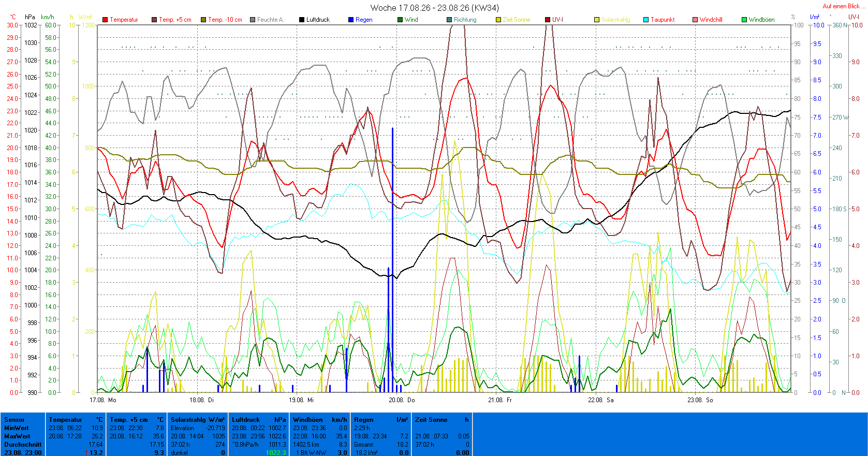Click the brown Temp. +5 cm legend swatch
Screen dimensions: 868x456
154,20
